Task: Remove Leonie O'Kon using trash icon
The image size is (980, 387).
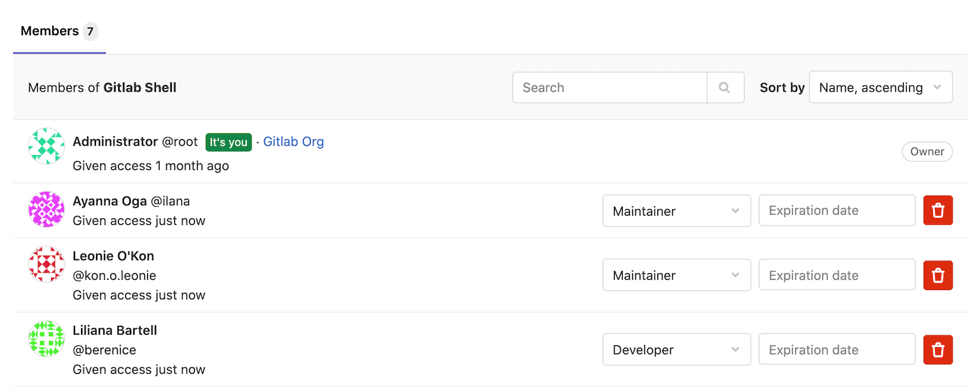Action: click(x=938, y=276)
